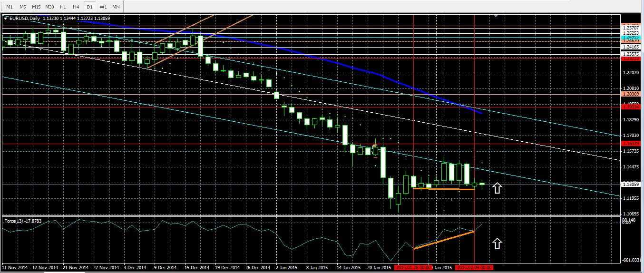Switch to M15 timeframe
Viewport: 644px width, 273px height.
(36, 7)
